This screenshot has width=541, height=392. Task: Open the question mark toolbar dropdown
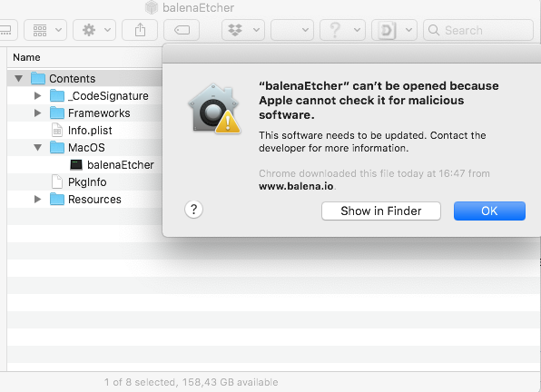pyautogui.click(x=342, y=30)
